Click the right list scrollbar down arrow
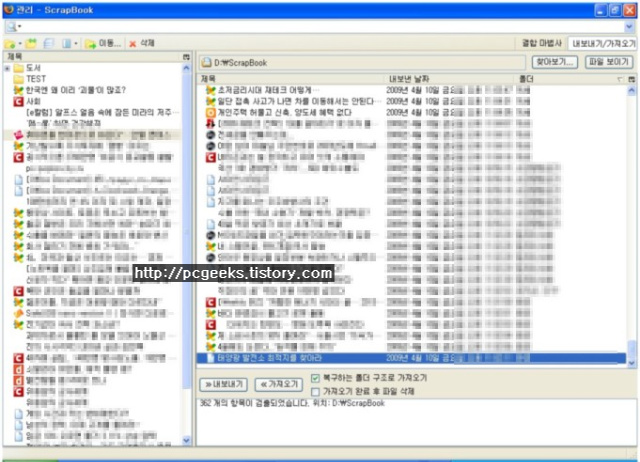640x462 pixels. pyautogui.click(x=631, y=363)
